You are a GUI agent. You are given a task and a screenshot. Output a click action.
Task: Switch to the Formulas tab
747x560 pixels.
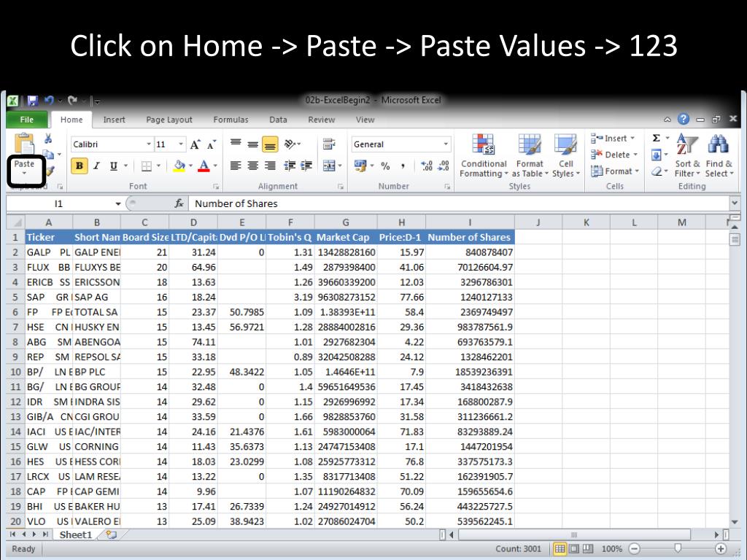click(x=231, y=120)
